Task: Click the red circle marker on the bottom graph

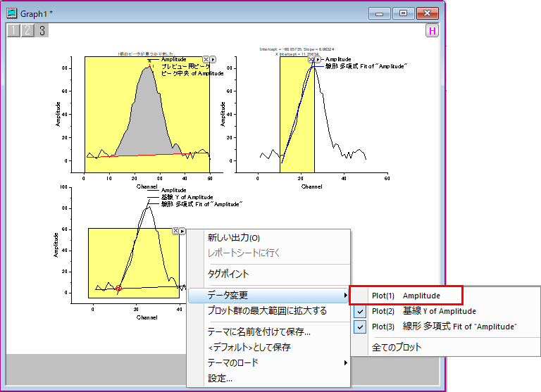Action: point(118,288)
